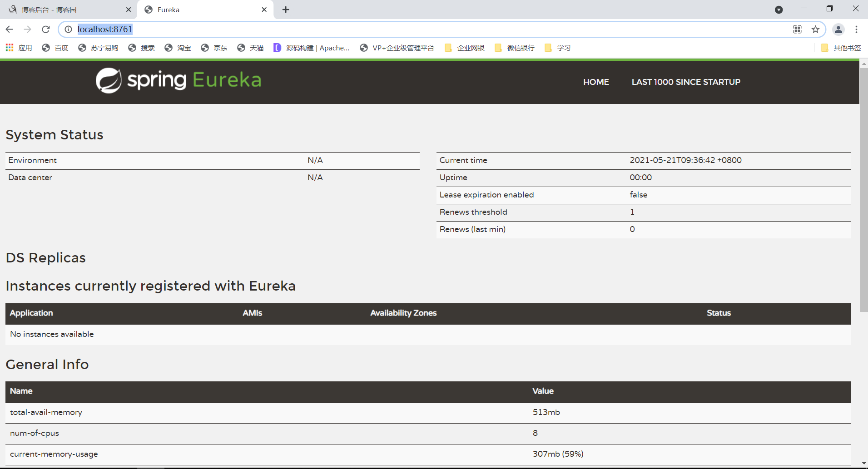Open the 淘宝 bookmark
The image size is (868, 469).
(178, 48)
